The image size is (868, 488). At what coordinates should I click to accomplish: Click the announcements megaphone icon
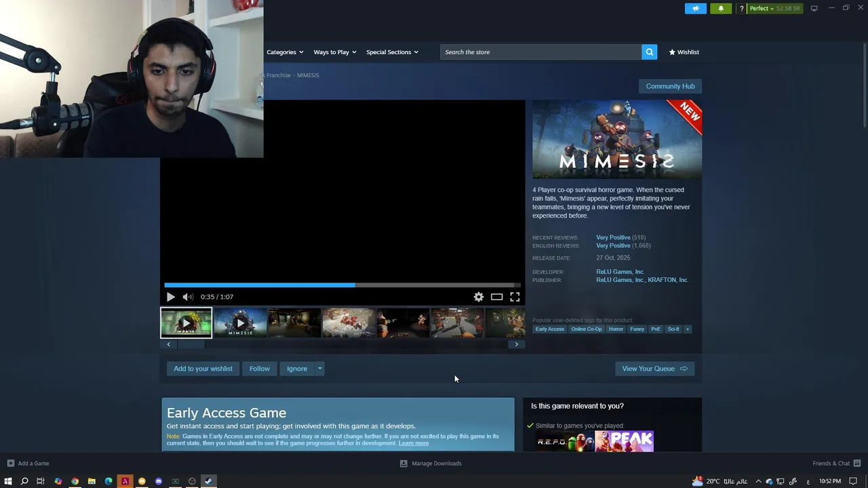pyautogui.click(x=695, y=8)
